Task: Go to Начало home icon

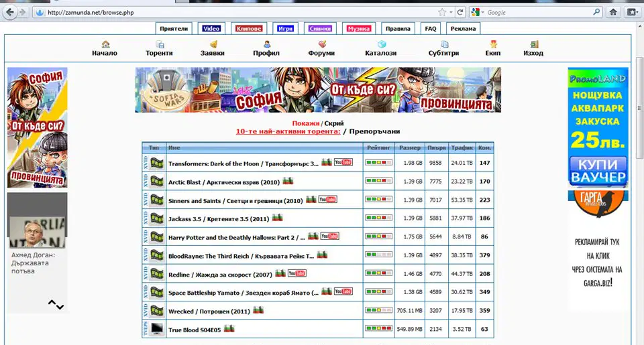Action: [x=105, y=44]
